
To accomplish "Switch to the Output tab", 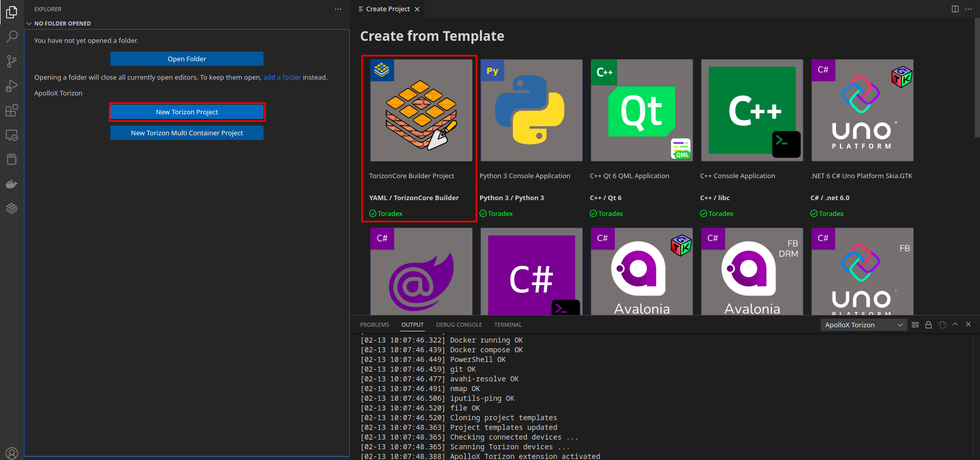I will pos(413,325).
